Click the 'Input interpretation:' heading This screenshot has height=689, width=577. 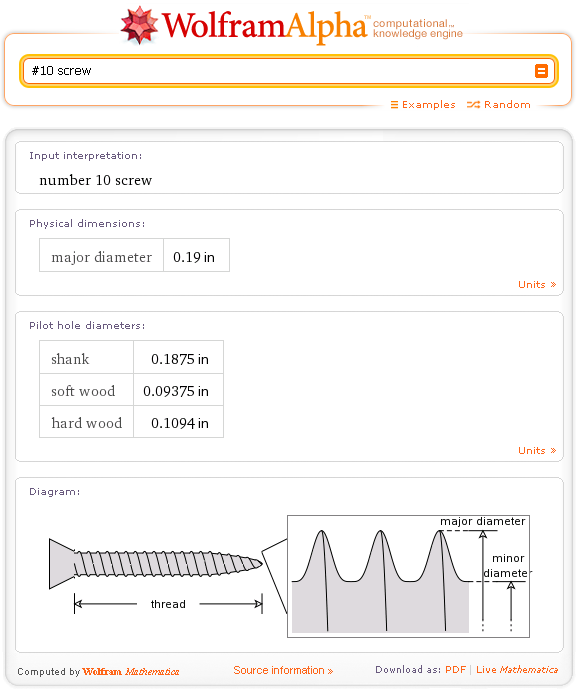coord(86,156)
